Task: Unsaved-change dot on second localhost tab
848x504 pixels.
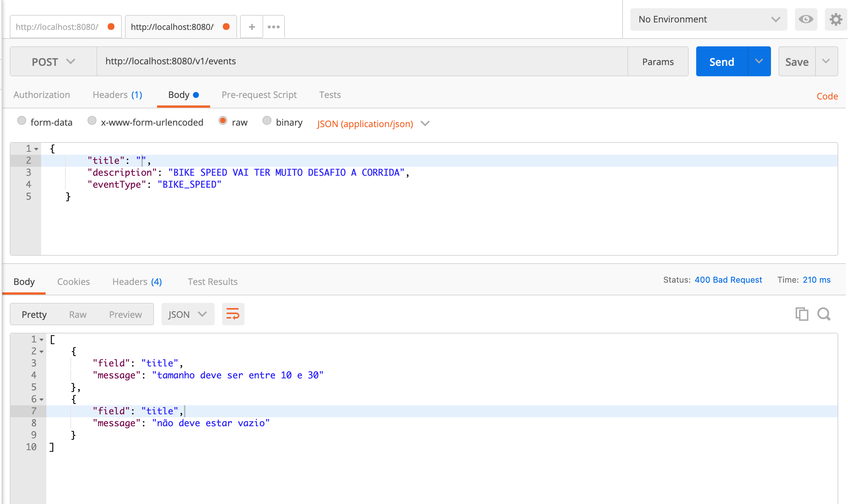Action: pos(226,27)
